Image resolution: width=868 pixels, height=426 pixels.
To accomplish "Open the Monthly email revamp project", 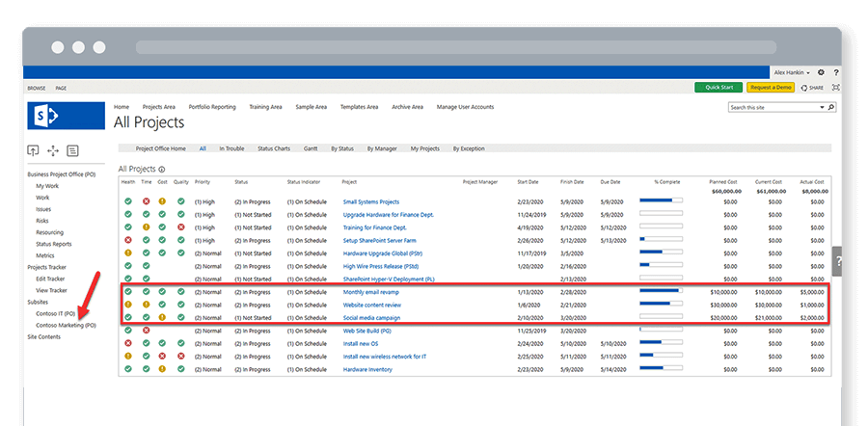I will (370, 291).
